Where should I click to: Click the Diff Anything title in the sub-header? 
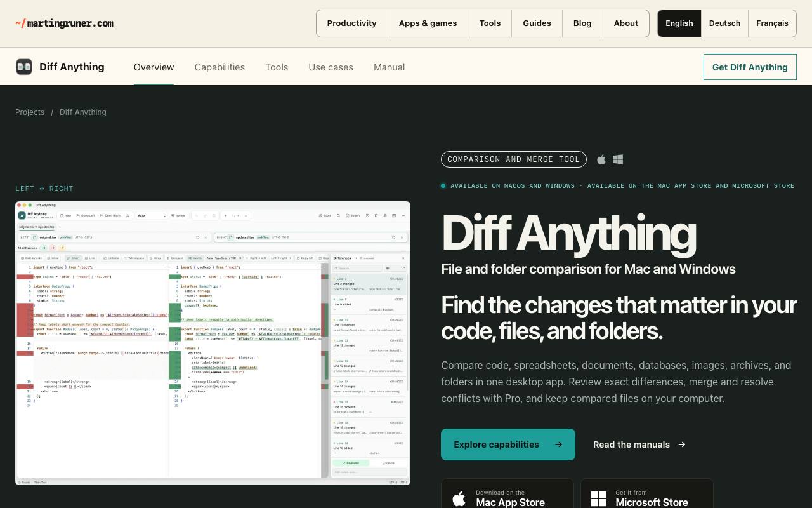point(72,67)
